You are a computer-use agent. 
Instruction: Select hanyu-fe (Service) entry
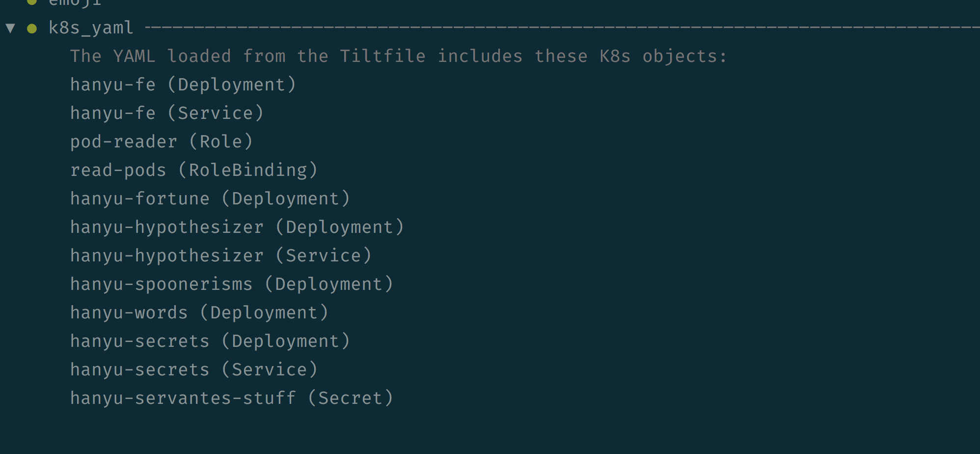tap(167, 113)
